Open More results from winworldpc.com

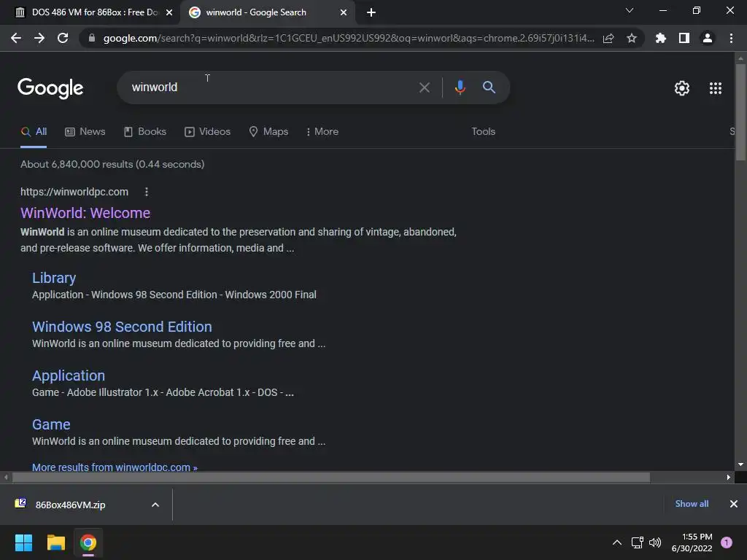(115, 467)
